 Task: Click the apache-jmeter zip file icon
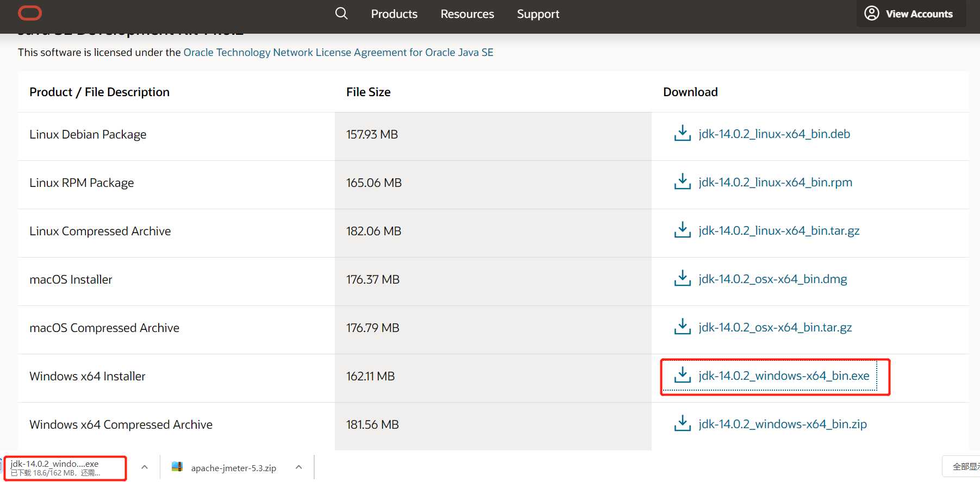click(177, 467)
